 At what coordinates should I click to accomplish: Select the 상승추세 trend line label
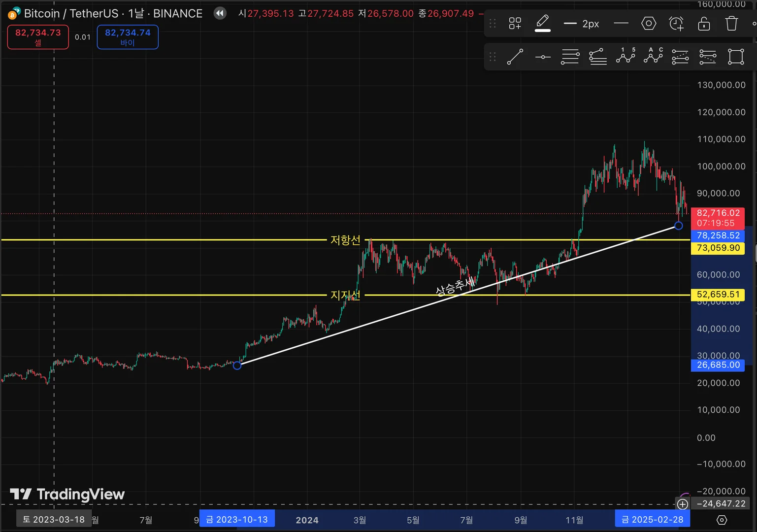[x=455, y=287]
